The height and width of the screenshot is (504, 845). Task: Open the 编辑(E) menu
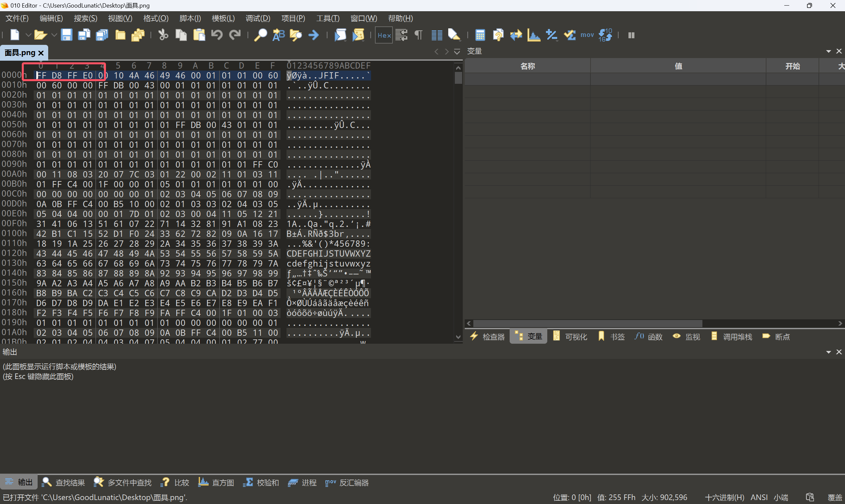pos(51,18)
